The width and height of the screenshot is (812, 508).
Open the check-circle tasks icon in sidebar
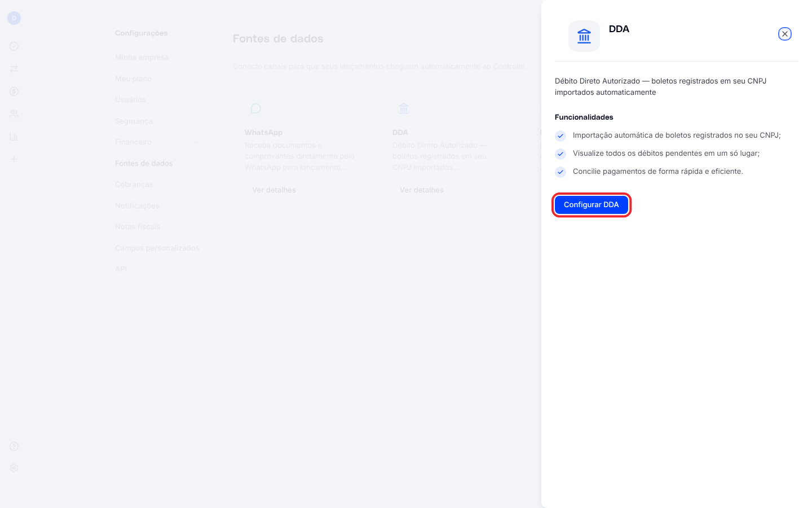click(x=14, y=46)
